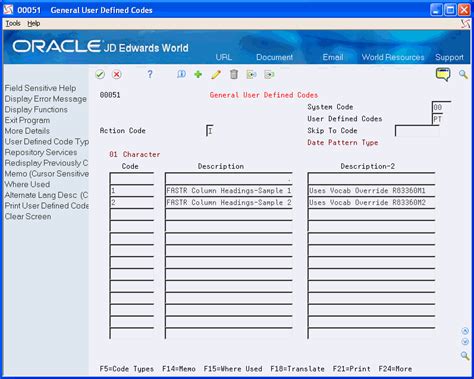Click the magnifier icon at bottom right
Image resolution: width=474 pixels, height=379 pixels.
(465, 355)
